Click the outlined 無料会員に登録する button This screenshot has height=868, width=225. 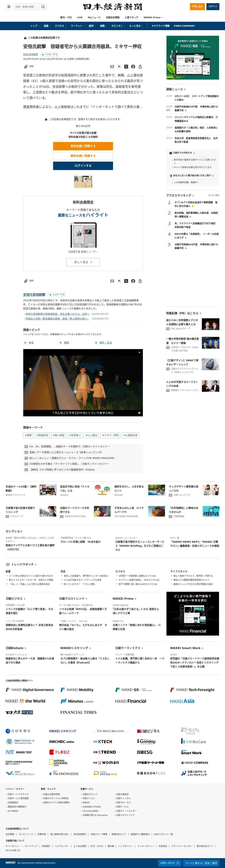click(x=83, y=156)
